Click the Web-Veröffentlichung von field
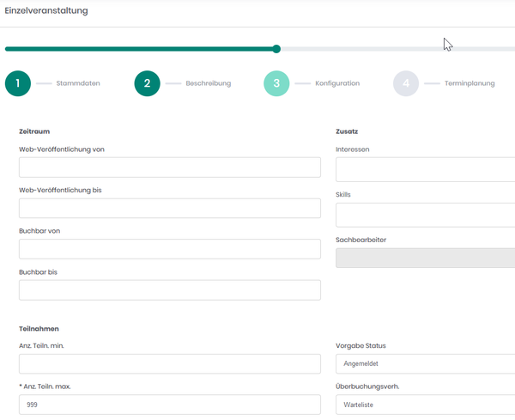515x420 pixels. (x=170, y=167)
